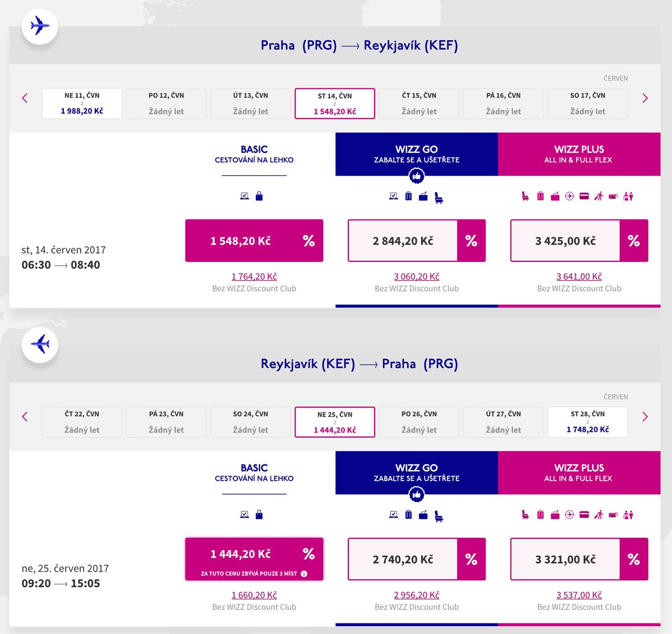The image size is (672, 634).
Task: Open the 3 537,00 Kč non-discount price link
Action: pos(579,595)
